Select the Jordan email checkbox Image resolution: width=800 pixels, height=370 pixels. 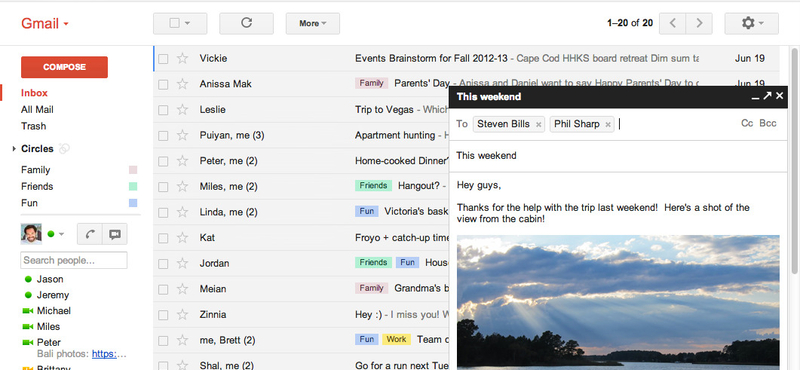(163, 264)
